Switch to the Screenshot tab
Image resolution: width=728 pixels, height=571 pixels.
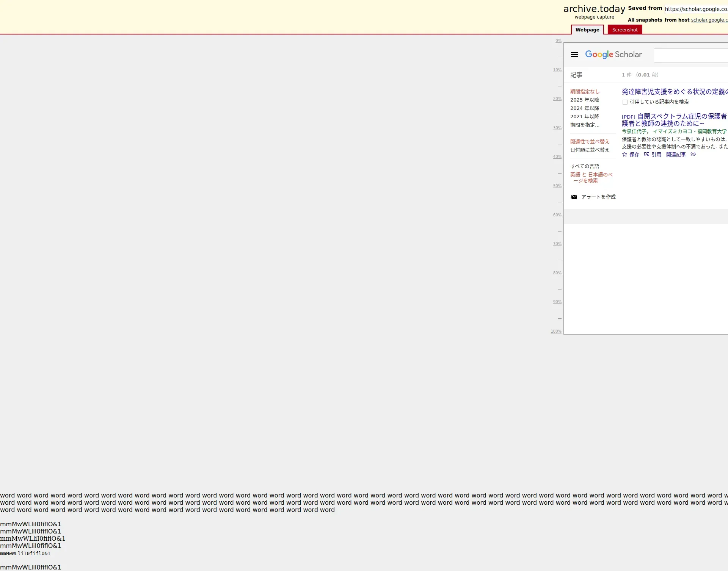(624, 30)
